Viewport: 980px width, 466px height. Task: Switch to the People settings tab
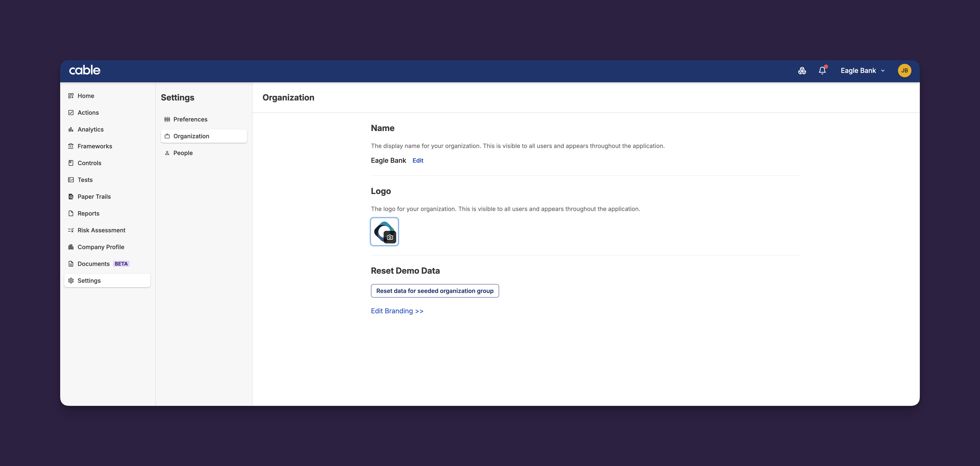[204, 153]
